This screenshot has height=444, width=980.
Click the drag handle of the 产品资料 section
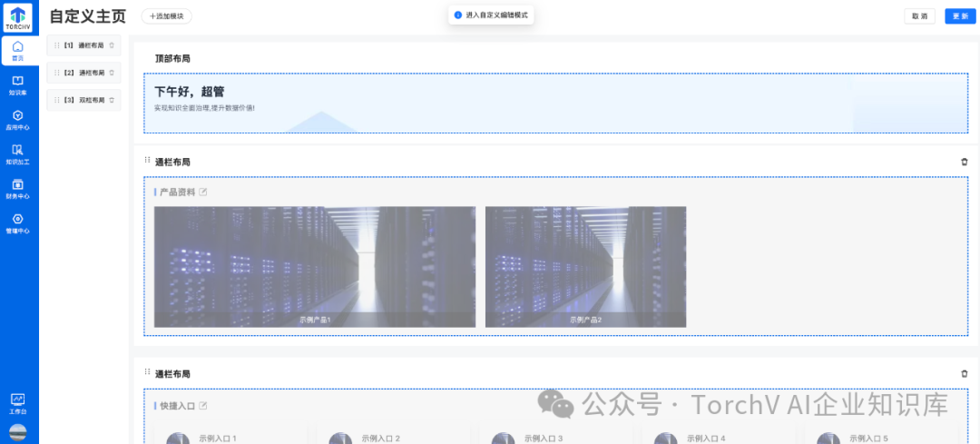pyautogui.click(x=148, y=160)
